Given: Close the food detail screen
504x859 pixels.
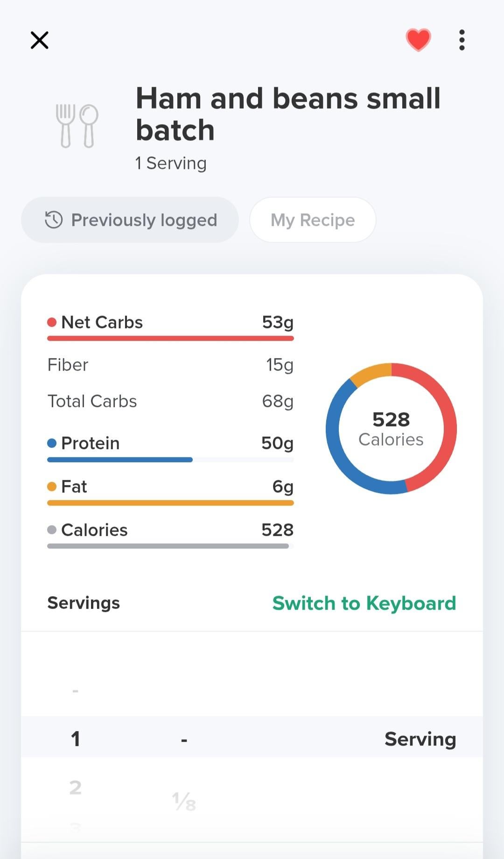Looking at the screenshot, I should pos(40,40).
